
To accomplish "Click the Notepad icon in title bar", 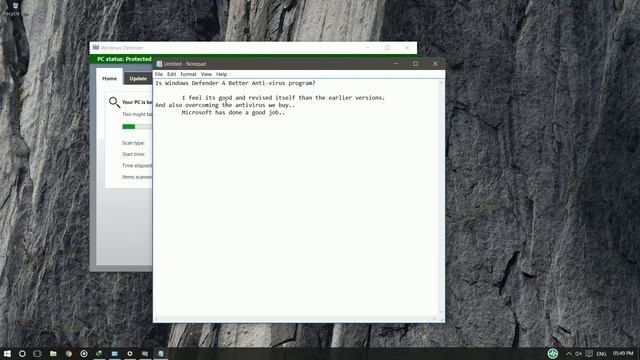I will [159, 64].
